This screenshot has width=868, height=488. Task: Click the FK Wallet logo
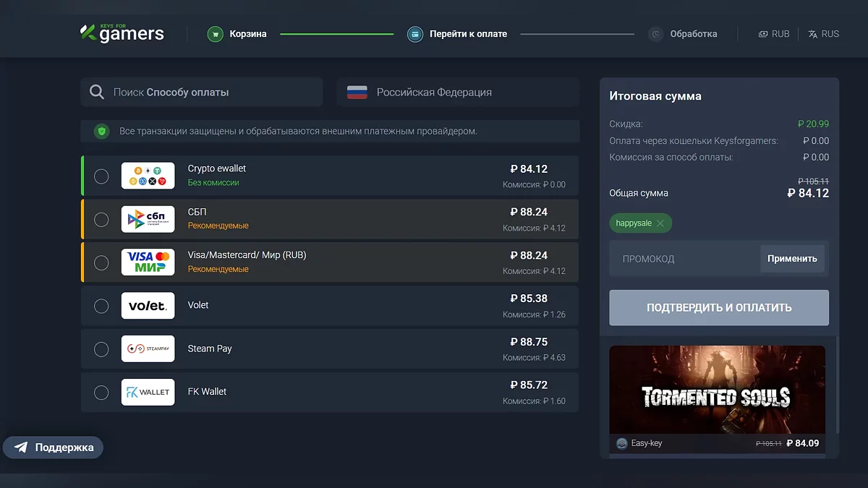[148, 392]
